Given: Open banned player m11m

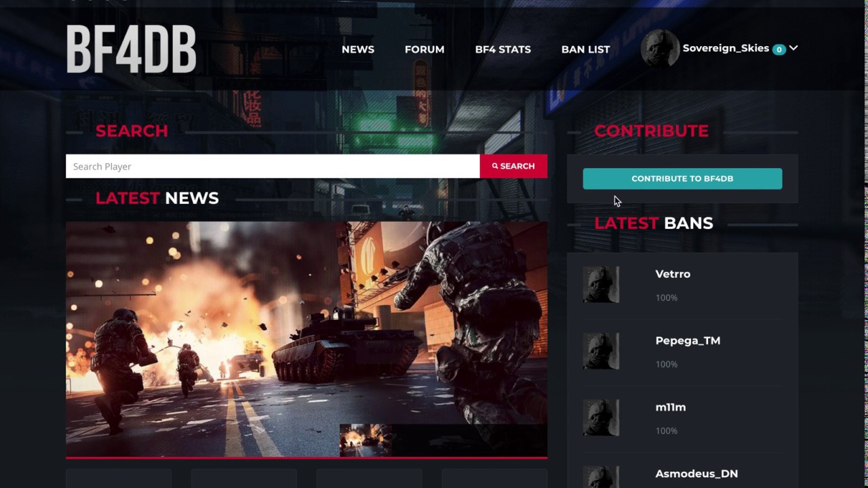Looking at the screenshot, I should [671, 407].
